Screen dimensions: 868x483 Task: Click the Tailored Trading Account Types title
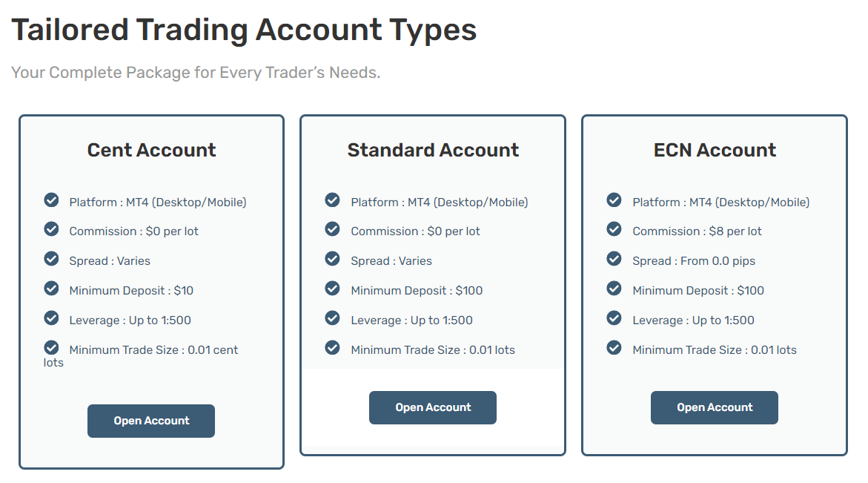(x=244, y=30)
